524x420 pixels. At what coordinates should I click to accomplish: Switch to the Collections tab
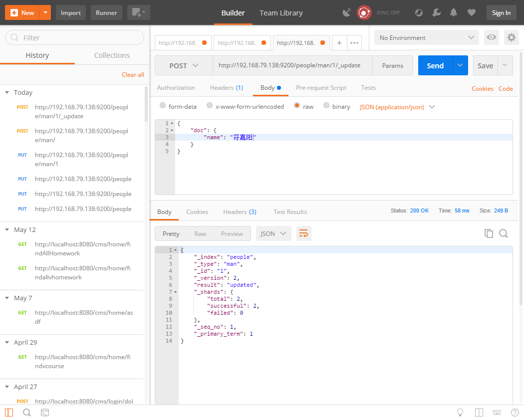[112, 55]
